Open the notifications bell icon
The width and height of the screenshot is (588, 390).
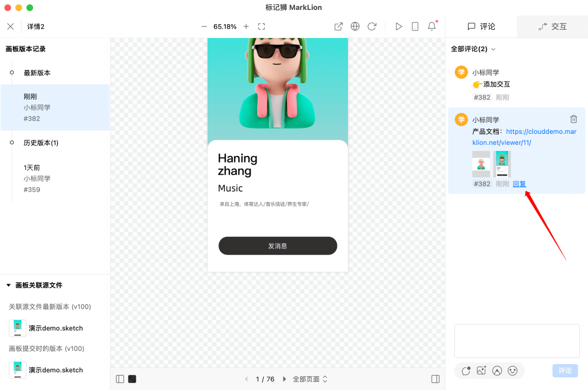coord(432,26)
